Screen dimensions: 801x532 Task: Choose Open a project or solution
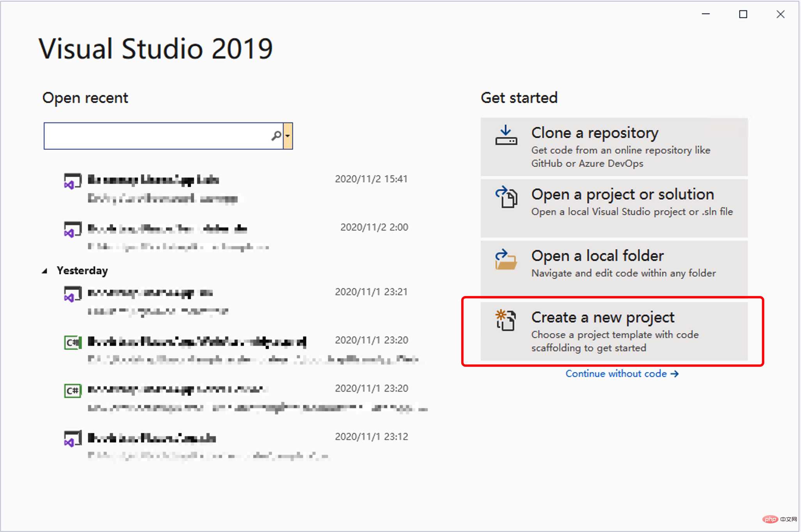(614, 208)
